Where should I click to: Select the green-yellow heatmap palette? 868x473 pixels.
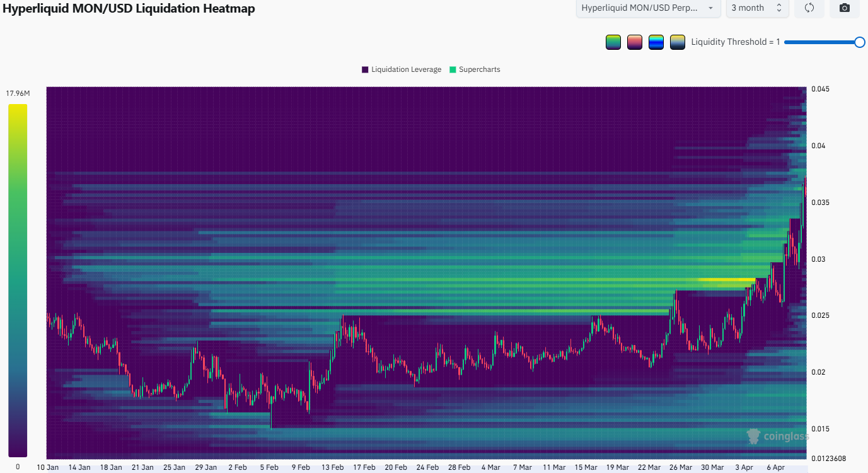[613, 42]
